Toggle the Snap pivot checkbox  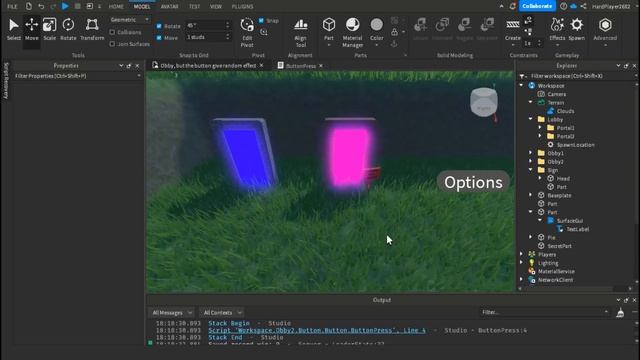[x=261, y=20]
